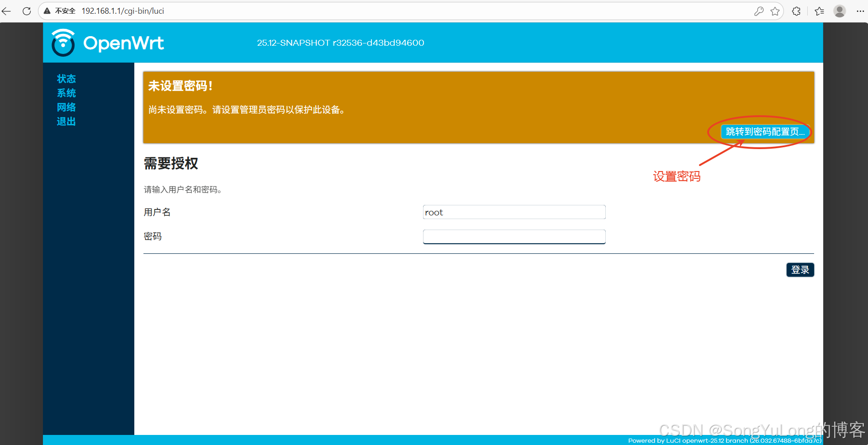This screenshot has width=868, height=445.
Task: Click the 尚未设置密码 warning message
Action: [x=247, y=110]
